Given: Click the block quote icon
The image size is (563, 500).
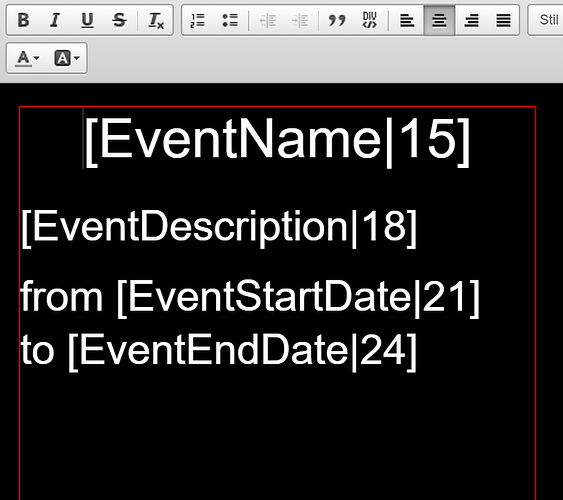Looking at the screenshot, I should click(x=337, y=20).
